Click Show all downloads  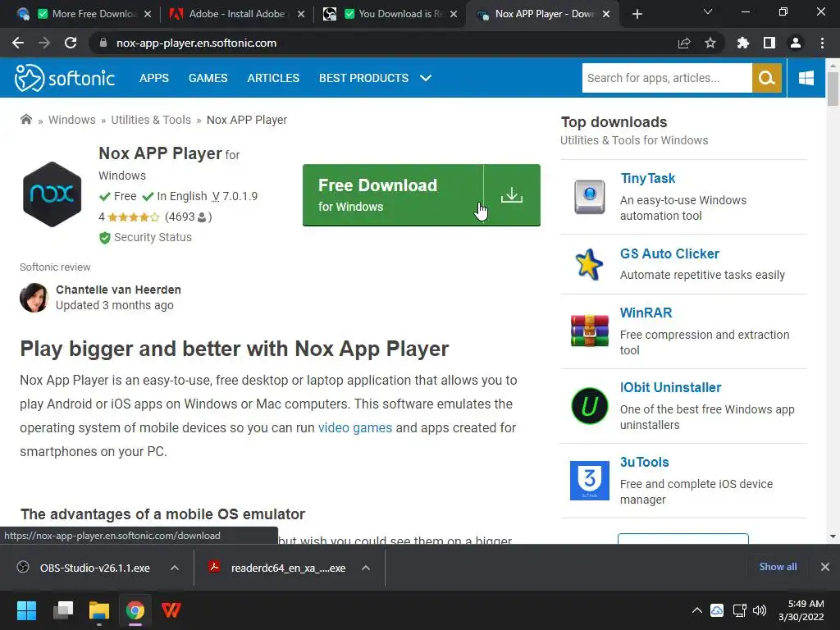coord(778,566)
